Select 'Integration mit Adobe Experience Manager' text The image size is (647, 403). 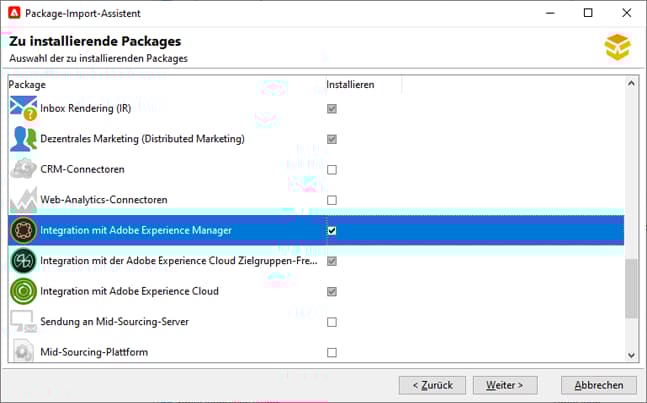click(x=136, y=231)
